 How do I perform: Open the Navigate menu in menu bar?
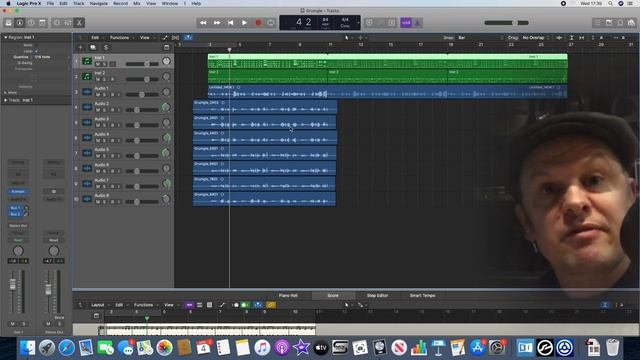tap(98, 3)
